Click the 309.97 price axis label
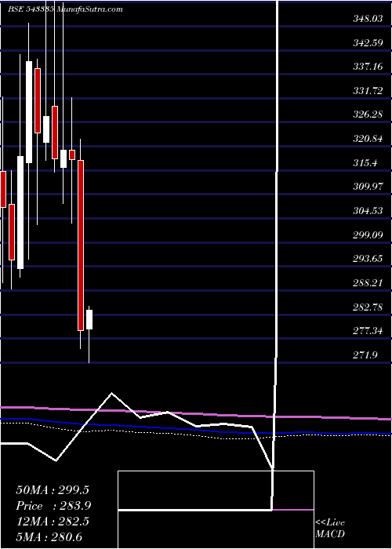The image size is (392, 549). tap(368, 187)
